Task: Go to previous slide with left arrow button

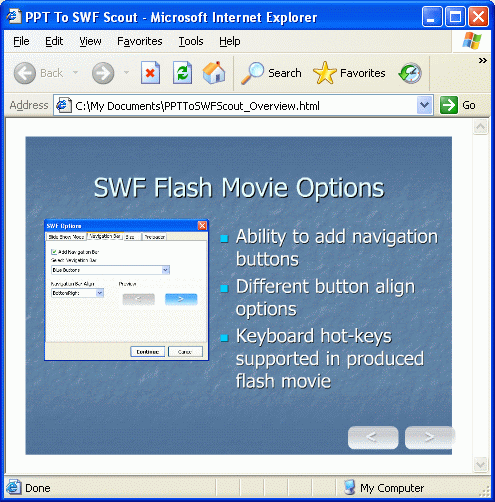Action: [x=373, y=437]
